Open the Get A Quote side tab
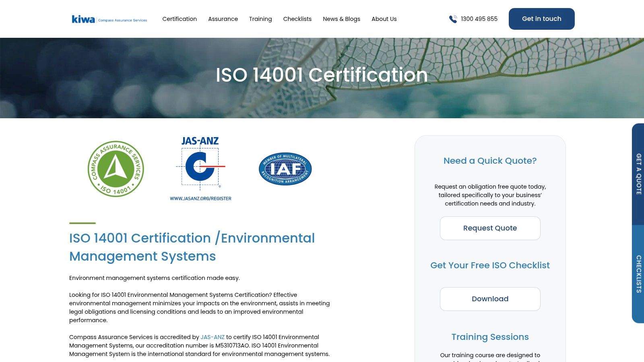The image size is (644, 362). tap(638, 174)
